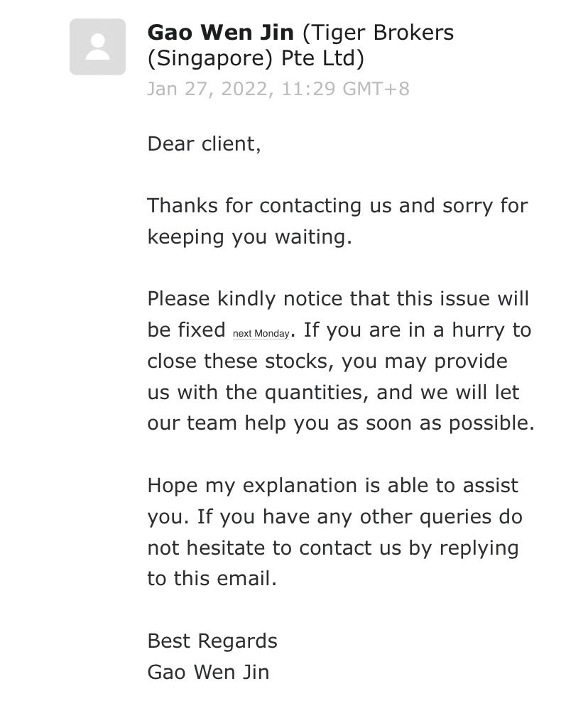Viewport: 588px width, 701px height.
Task: Click the our team help you line
Action: tap(340, 423)
